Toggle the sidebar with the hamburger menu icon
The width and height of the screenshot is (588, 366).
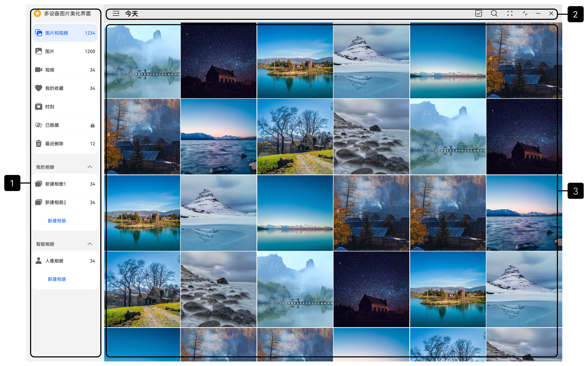point(116,14)
